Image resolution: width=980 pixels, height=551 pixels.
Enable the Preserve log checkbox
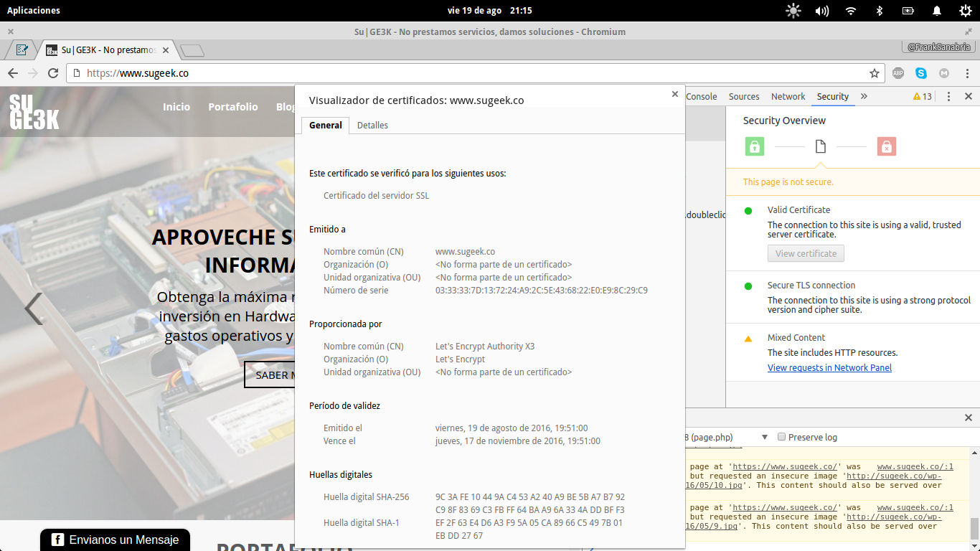[x=782, y=437]
